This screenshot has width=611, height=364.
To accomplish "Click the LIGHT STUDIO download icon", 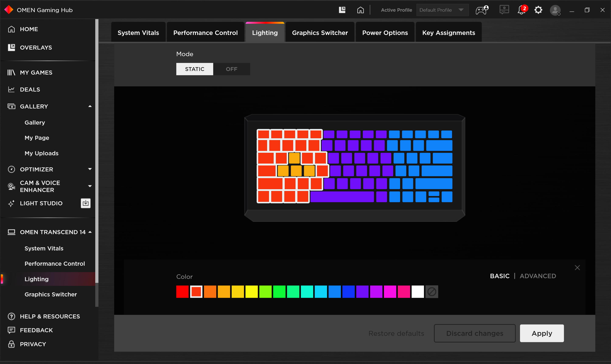I will (x=85, y=203).
